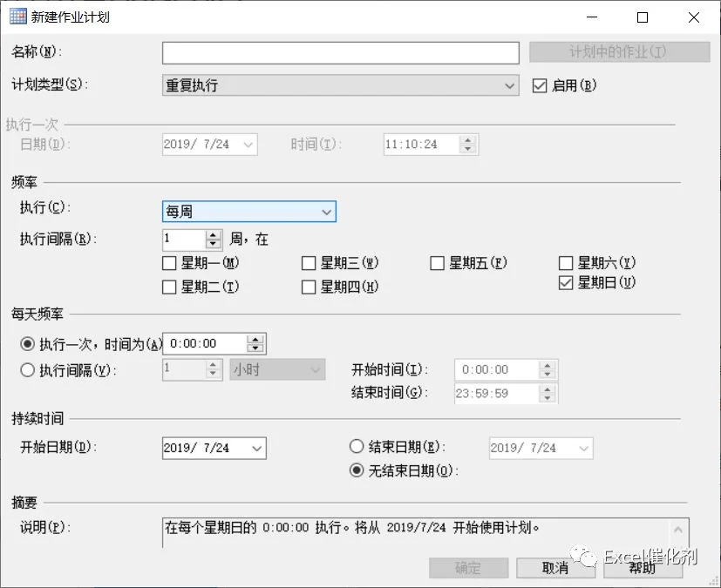Maximize the 新建作业计划 dialog window
721x588 pixels.
pos(643,17)
